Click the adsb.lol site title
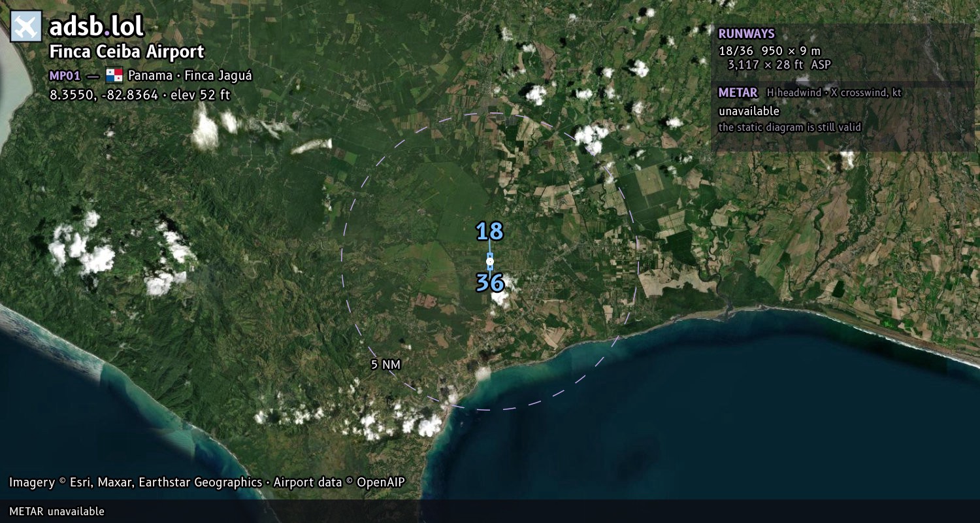This screenshot has width=980, height=523. coord(97,26)
